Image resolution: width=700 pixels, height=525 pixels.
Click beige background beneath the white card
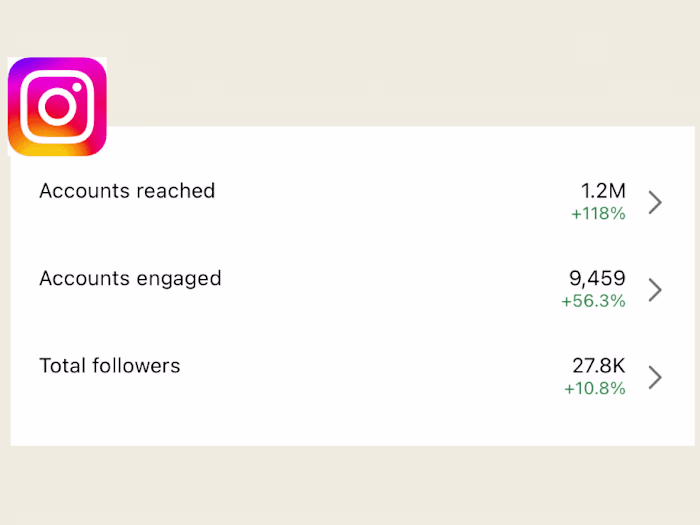(350, 485)
